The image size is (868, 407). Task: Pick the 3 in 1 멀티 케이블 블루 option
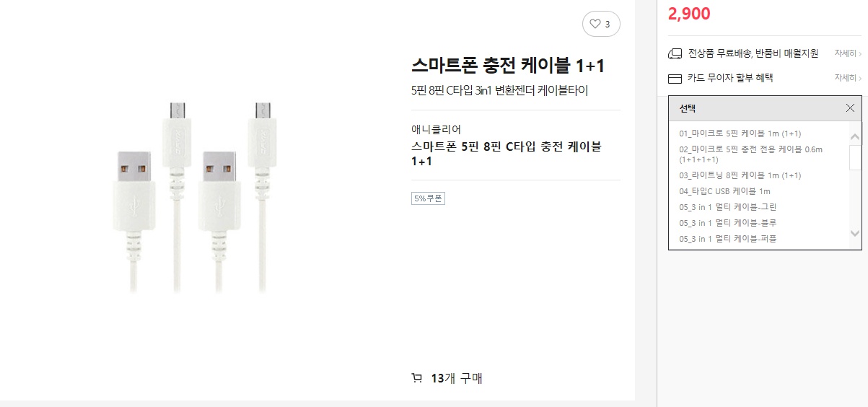[727, 223]
